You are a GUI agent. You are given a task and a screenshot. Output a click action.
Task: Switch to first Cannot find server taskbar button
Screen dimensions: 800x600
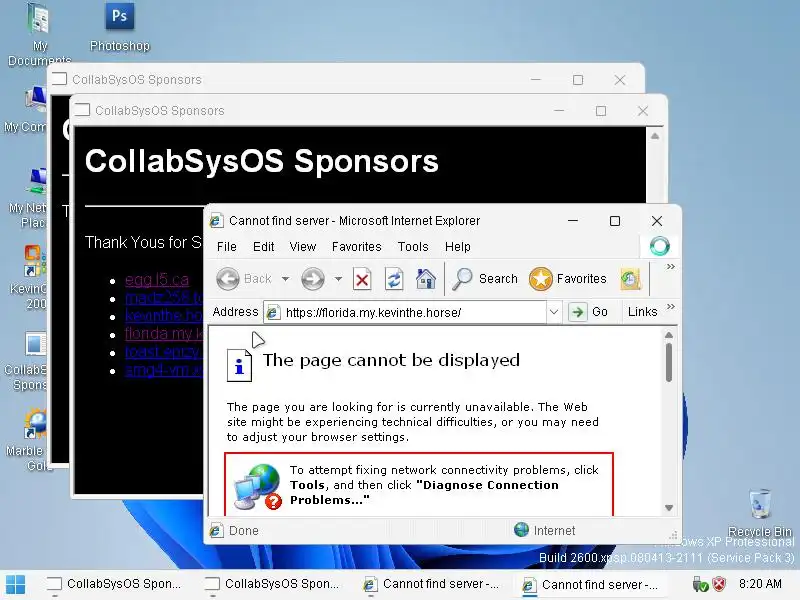click(x=431, y=584)
